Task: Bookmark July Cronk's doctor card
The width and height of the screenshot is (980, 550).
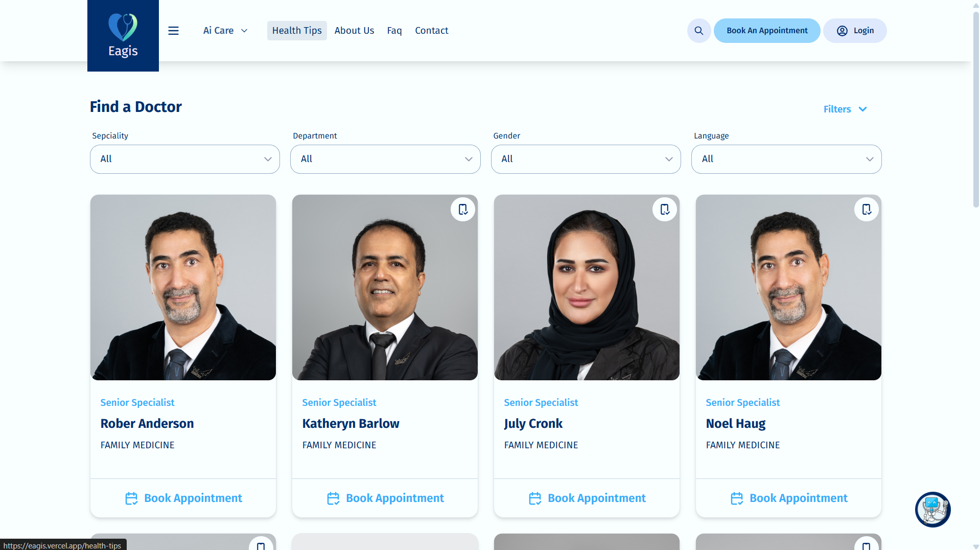Action: click(665, 209)
